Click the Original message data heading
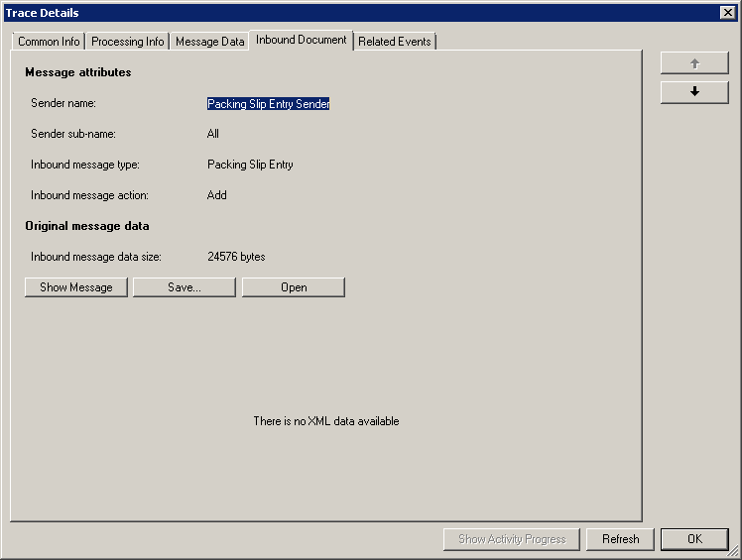This screenshot has width=742, height=560. 87,226
